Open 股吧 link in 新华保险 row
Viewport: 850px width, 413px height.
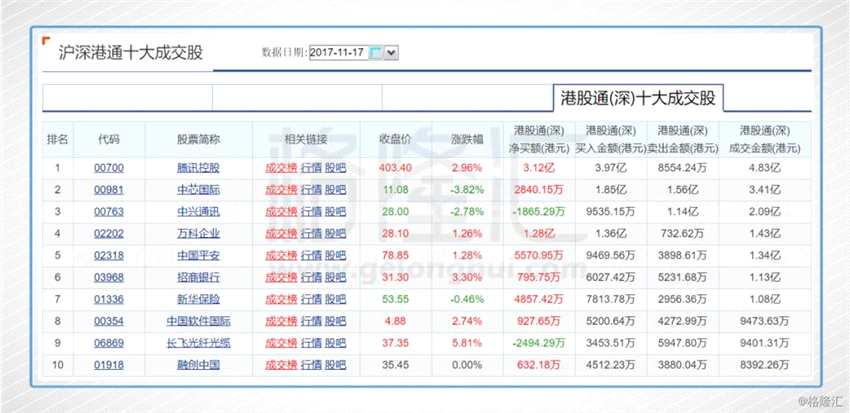[335, 299]
